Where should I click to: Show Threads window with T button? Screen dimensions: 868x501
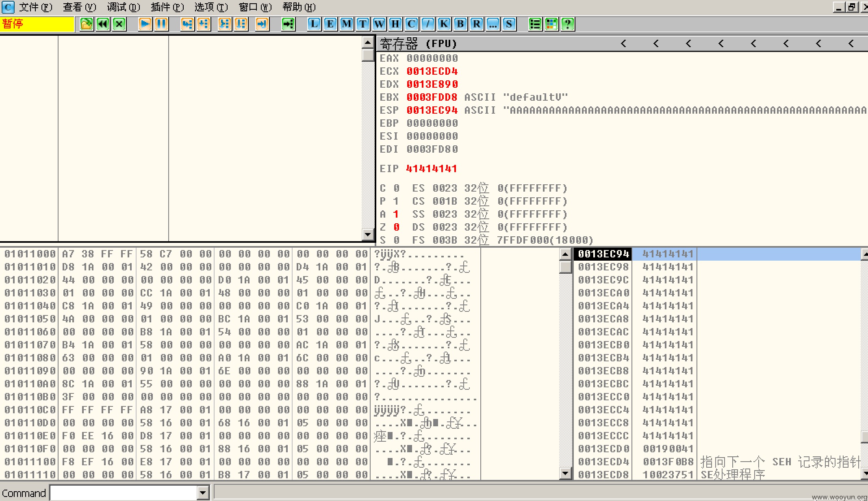363,24
